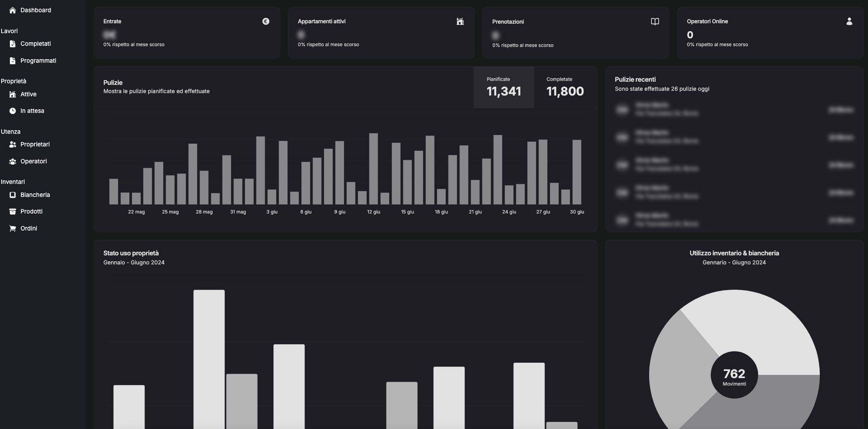Click the Proprietà section heading

coord(13,81)
